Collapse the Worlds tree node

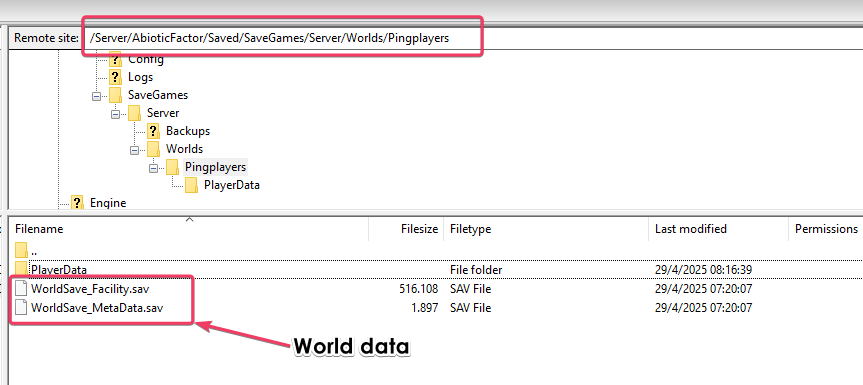coord(134,150)
